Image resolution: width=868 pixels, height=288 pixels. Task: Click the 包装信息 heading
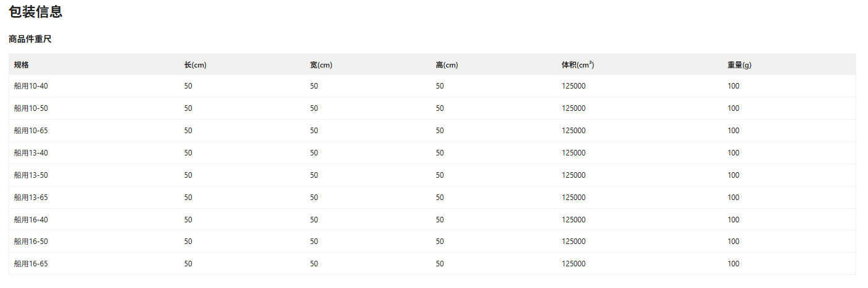tap(36, 12)
